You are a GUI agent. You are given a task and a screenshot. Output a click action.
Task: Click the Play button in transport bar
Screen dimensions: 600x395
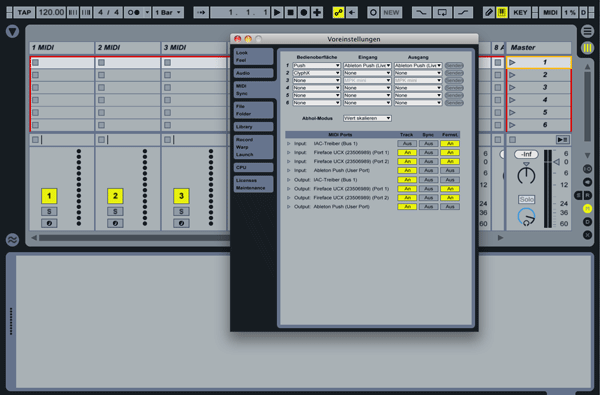coord(277,13)
